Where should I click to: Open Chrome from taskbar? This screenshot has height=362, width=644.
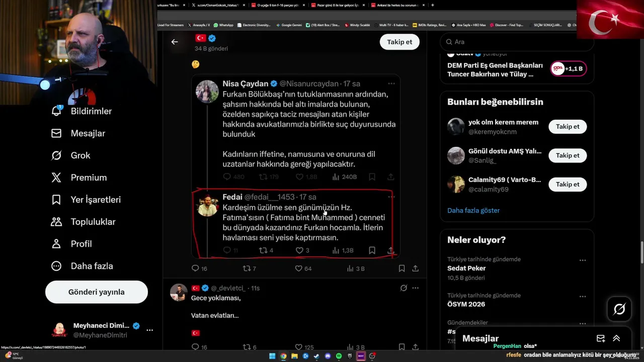coord(283,356)
